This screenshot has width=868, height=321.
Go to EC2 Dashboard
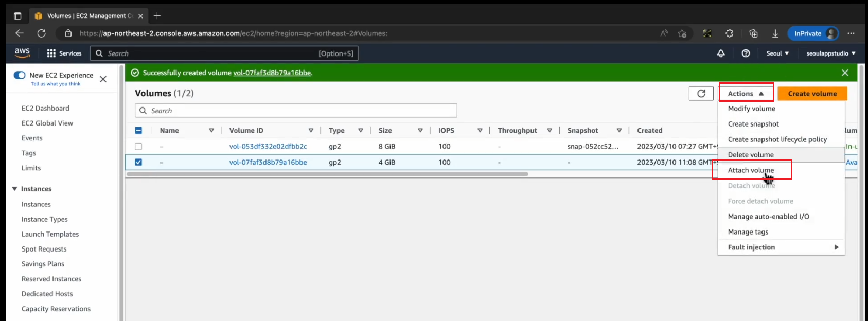coord(45,109)
